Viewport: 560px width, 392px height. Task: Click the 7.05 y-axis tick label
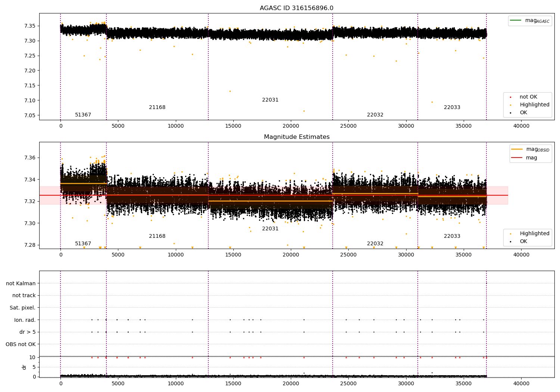[29, 115]
